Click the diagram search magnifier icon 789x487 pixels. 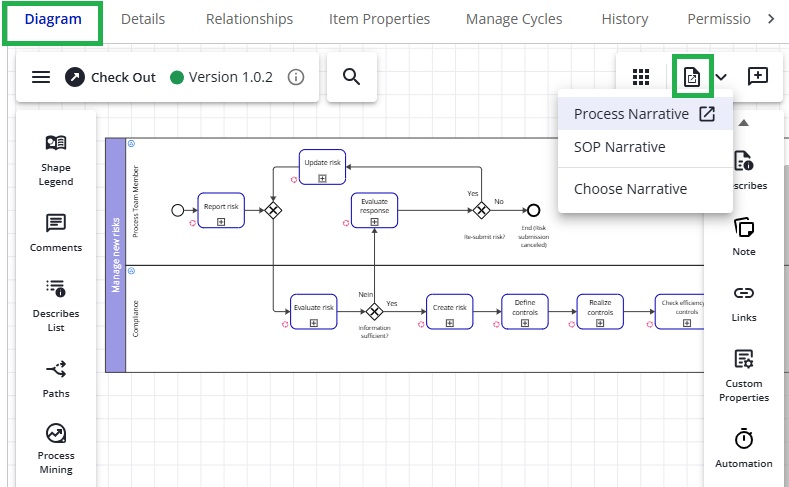[351, 77]
